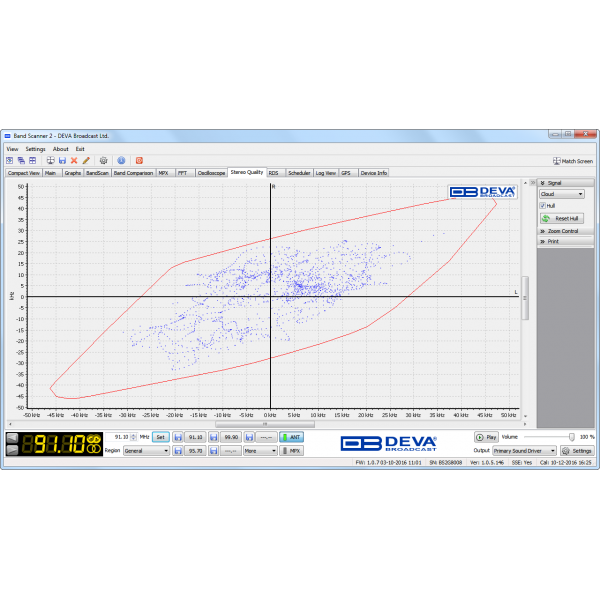Viewport: 600px width, 600px height.
Task: Switch to the Compact View tab
Action: click(23, 173)
